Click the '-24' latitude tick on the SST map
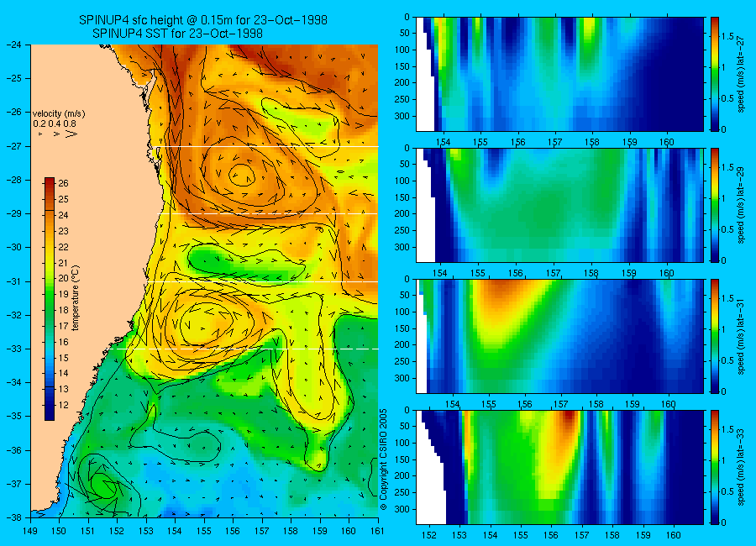756x546 pixels. pos(14,45)
